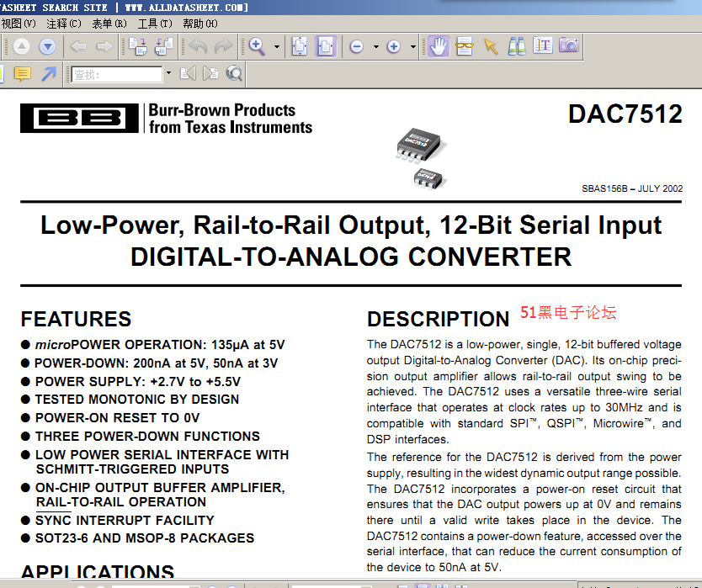Click "TESTED MONOTONIC BY DESIGN" bullet text
The width and height of the screenshot is (702, 588).
(137, 400)
